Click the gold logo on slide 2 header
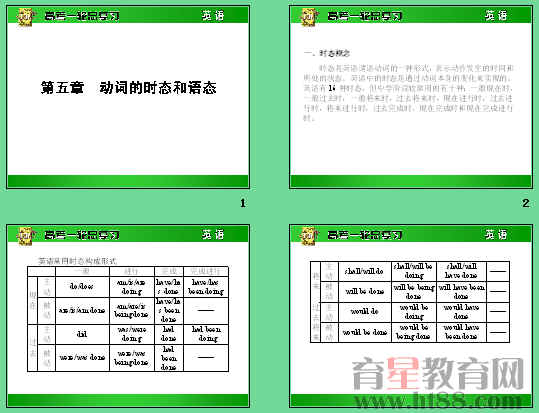Image resolution: width=539 pixels, height=413 pixels. (309, 17)
